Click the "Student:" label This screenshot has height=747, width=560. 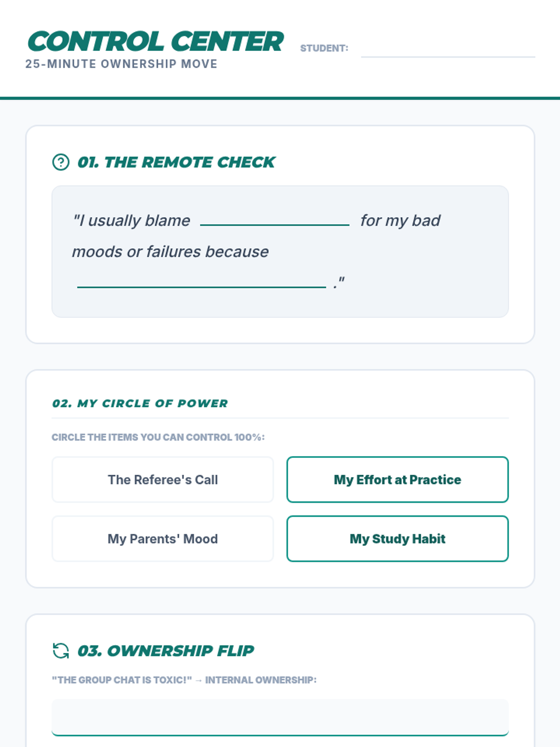(324, 49)
